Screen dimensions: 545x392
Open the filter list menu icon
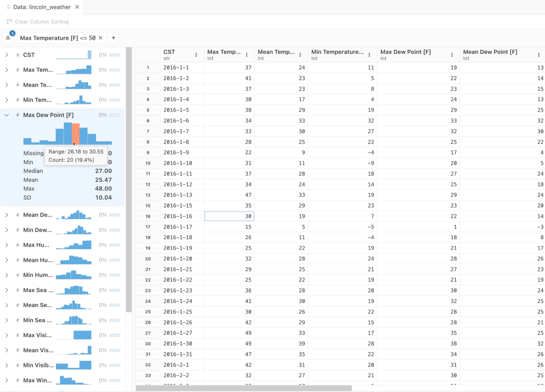click(x=8, y=38)
